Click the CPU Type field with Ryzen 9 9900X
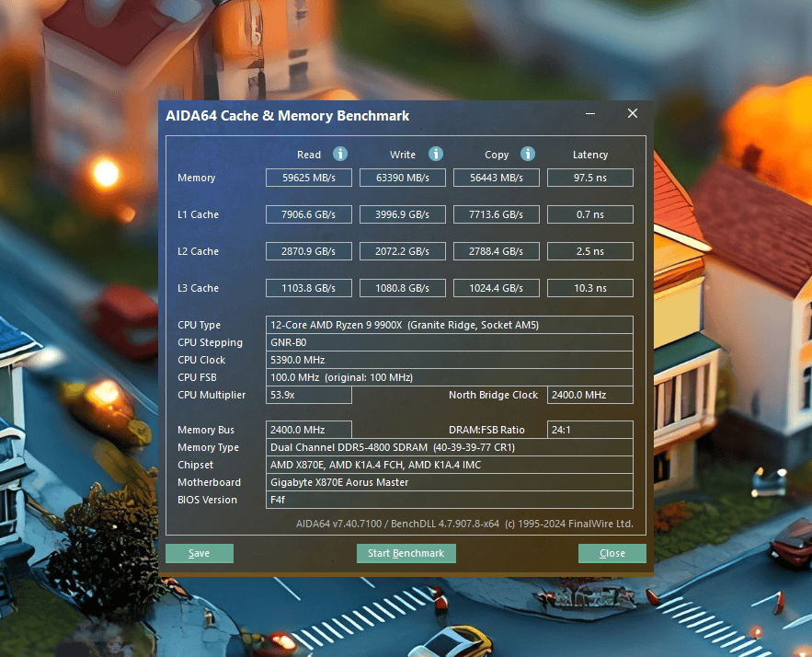 450,325
